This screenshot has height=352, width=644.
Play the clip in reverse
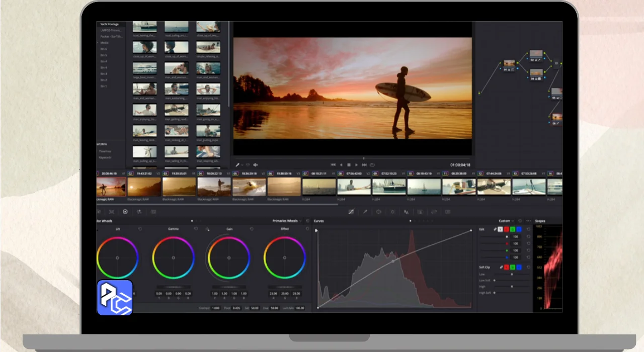(x=341, y=164)
